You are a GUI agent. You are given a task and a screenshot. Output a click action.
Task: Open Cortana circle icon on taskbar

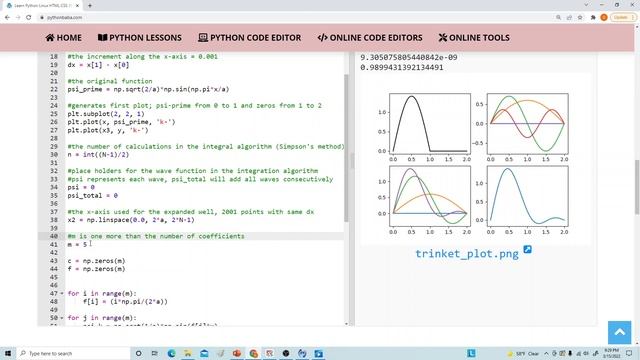coord(139,353)
